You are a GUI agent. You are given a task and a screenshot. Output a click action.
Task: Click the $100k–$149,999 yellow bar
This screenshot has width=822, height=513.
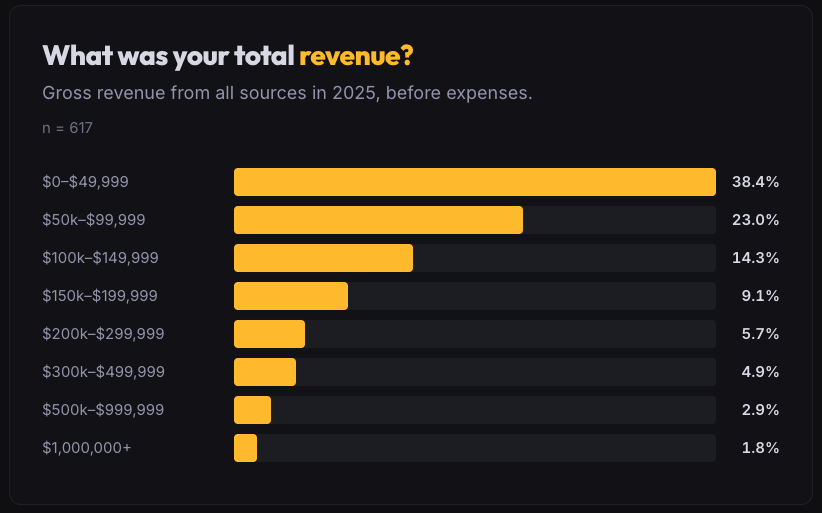click(323, 258)
